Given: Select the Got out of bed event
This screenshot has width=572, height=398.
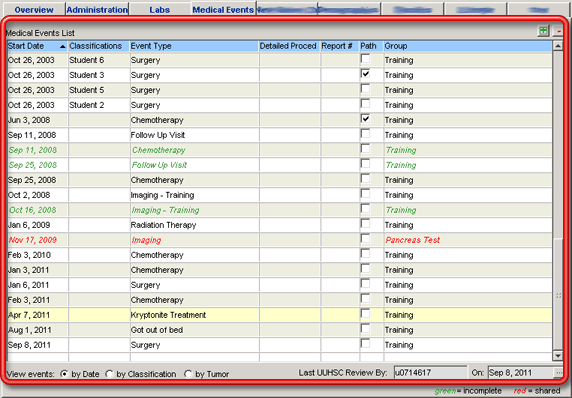Looking at the screenshot, I should point(194,330).
